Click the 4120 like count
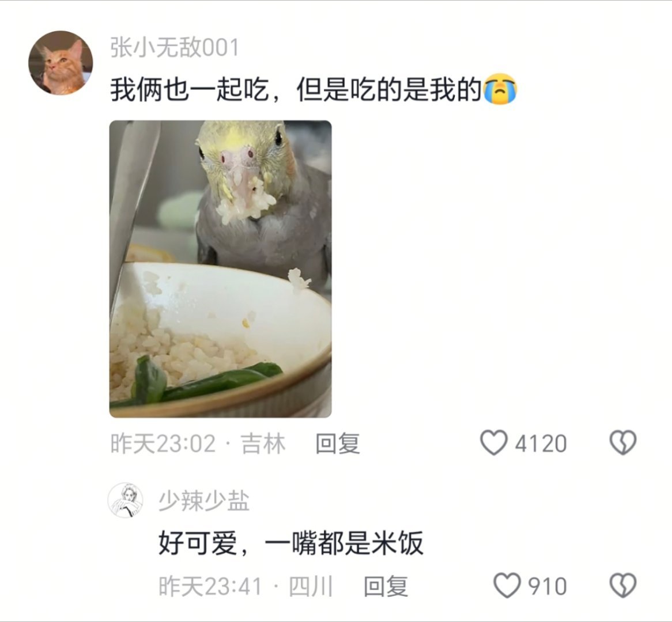672x622 pixels. [x=541, y=443]
